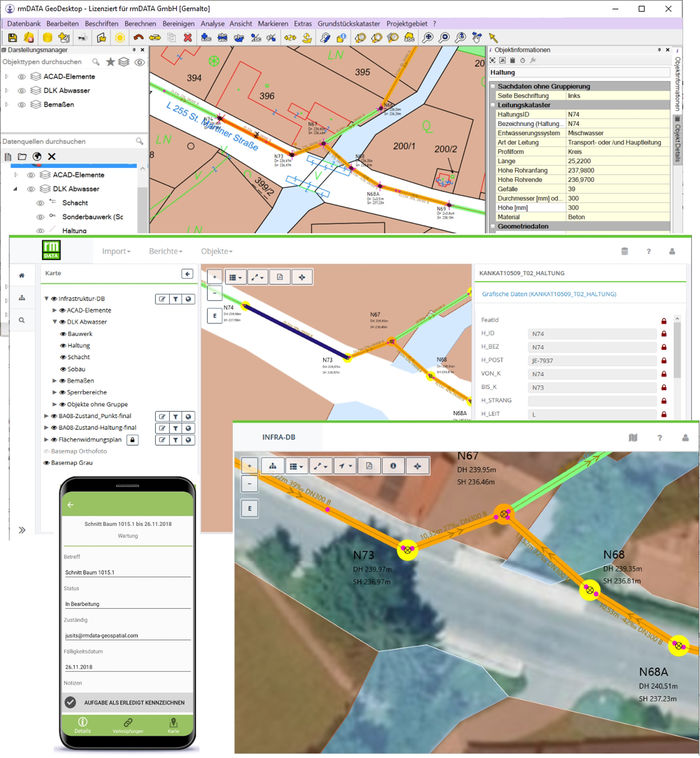Image resolution: width=700 pixels, height=758 pixels.
Task: Toggle eye of Sperrbereiche layer in web tree
Action: 62,392
